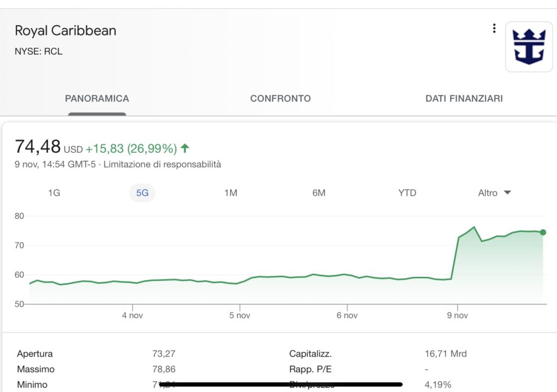The height and width of the screenshot is (392, 557).
Task: Select the 5G chart range
Action: point(142,193)
